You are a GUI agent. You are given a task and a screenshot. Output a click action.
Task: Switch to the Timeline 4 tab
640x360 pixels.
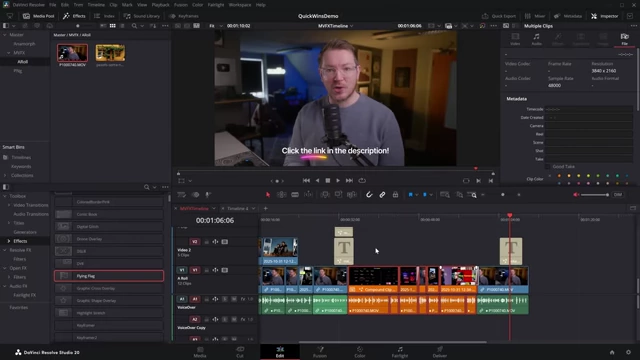tap(238, 209)
